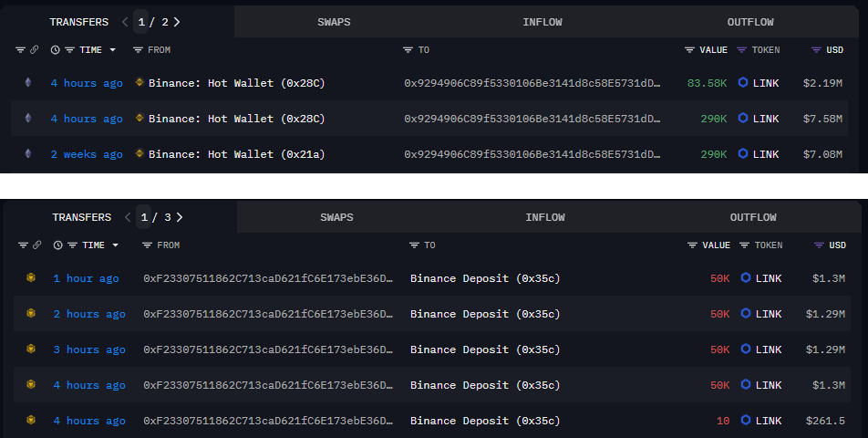Viewport: 868px width, 438px height.
Task: Click LINK token icon in $7.08M row
Action: 743,153
